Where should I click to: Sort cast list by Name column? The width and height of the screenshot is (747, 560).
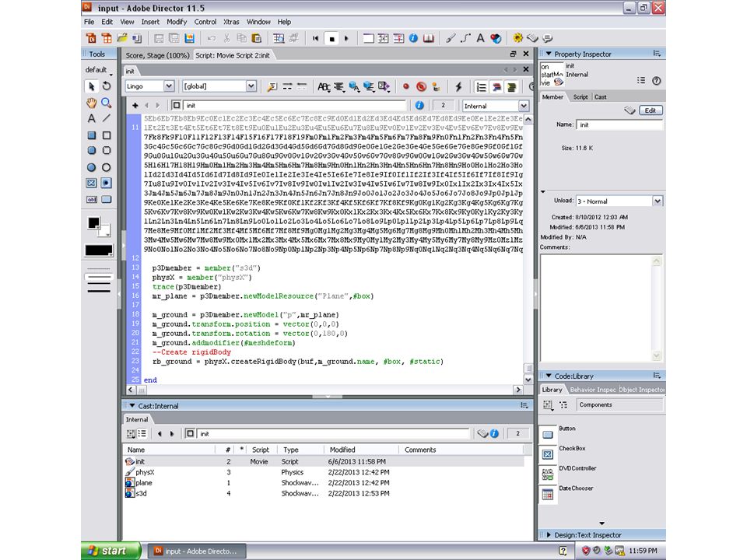[169, 450]
